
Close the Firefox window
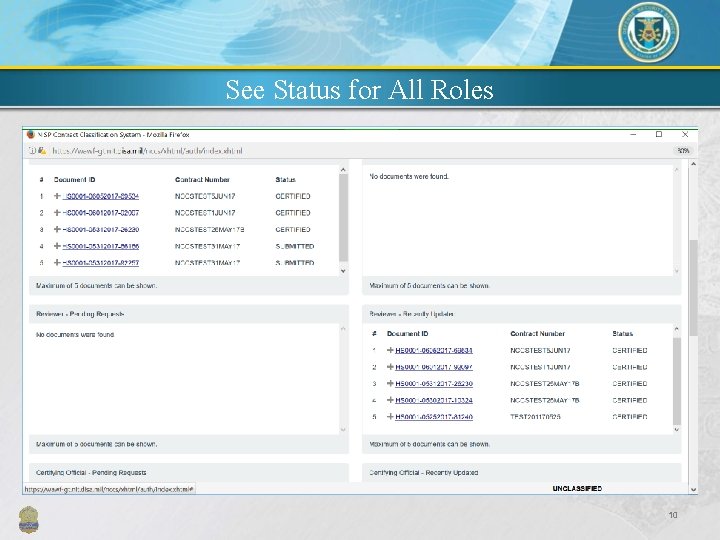[685, 135]
